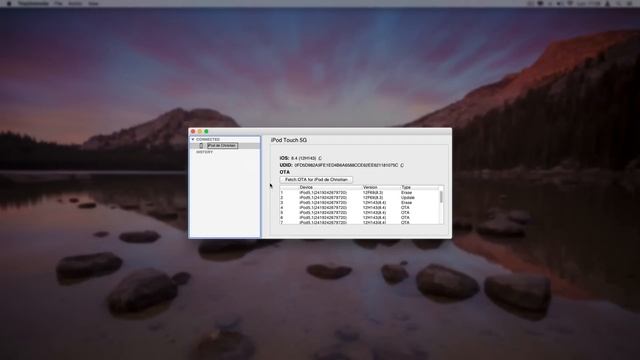Select row 4 OTA entry

(359, 208)
